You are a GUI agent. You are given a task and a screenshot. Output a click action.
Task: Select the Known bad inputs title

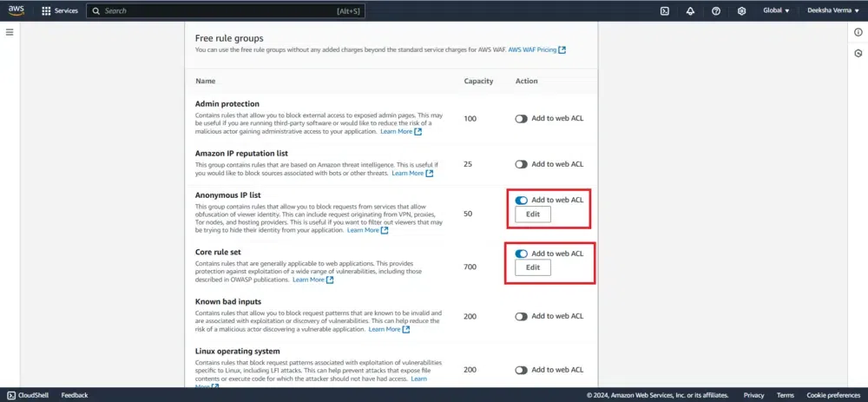tap(228, 302)
